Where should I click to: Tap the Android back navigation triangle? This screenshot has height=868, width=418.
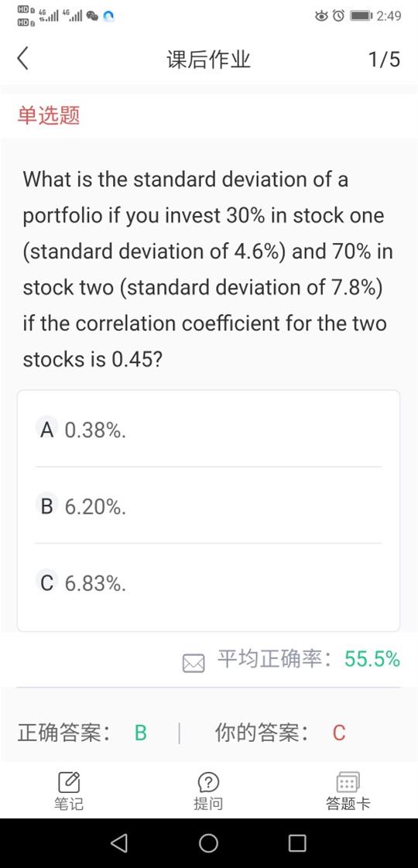[x=119, y=842]
